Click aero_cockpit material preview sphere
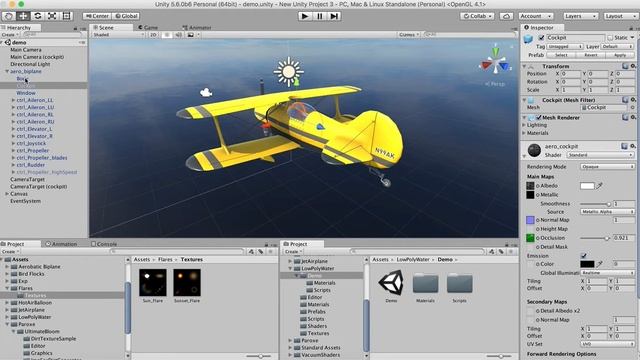640x360 pixels. (x=534, y=150)
